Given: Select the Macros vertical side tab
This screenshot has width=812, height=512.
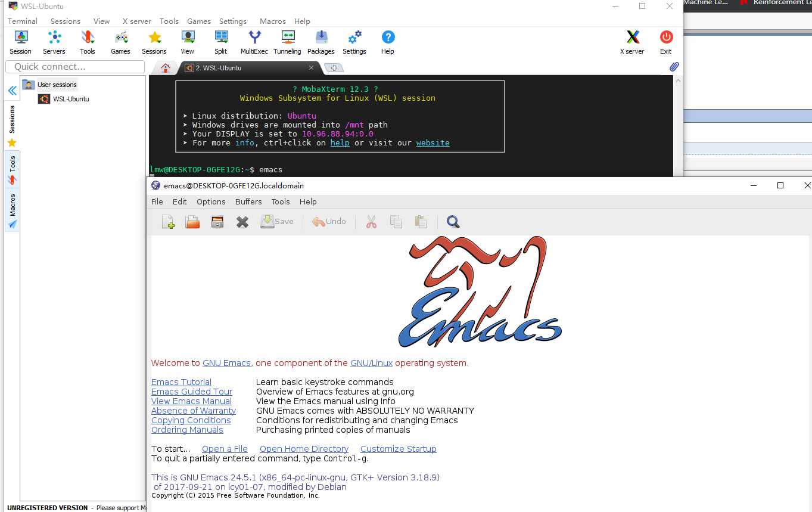Looking at the screenshot, I should click(x=12, y=211).
